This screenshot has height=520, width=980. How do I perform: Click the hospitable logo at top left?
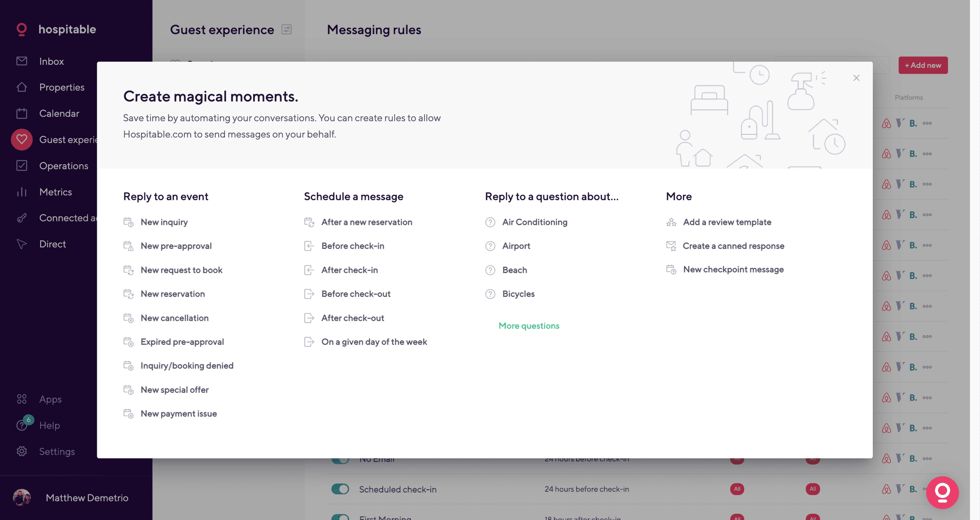(x=55, y=29)
